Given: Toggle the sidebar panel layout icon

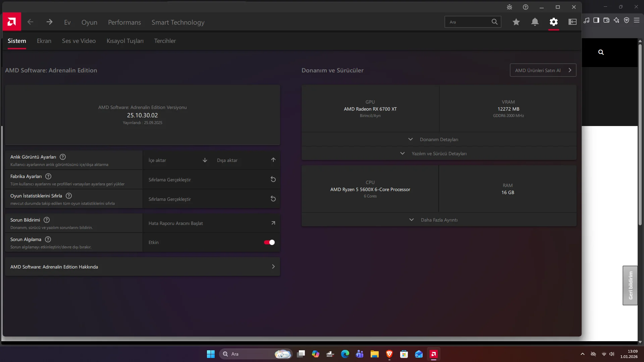Looking at the screenshot, I should pos(572,22).
